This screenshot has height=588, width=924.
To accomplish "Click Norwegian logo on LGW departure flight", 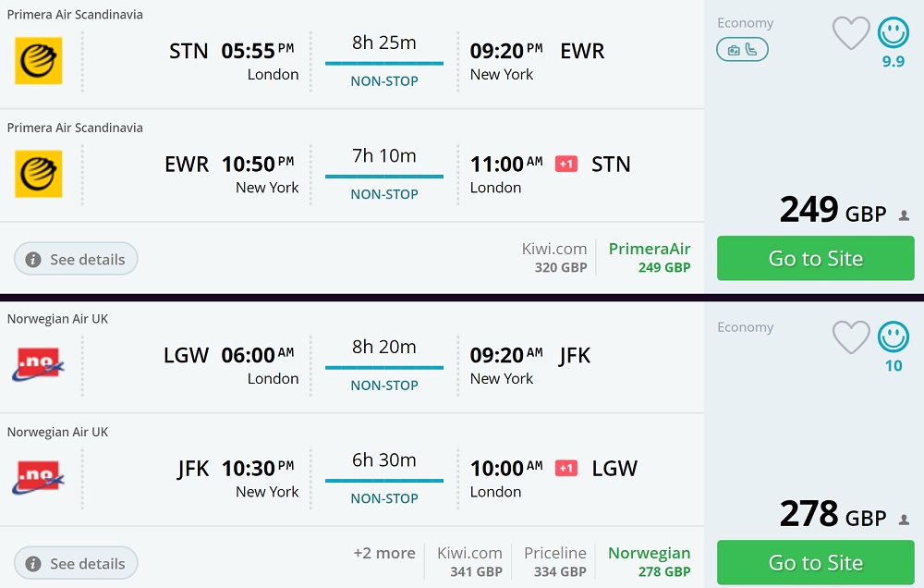I will (x=39, y=364).
